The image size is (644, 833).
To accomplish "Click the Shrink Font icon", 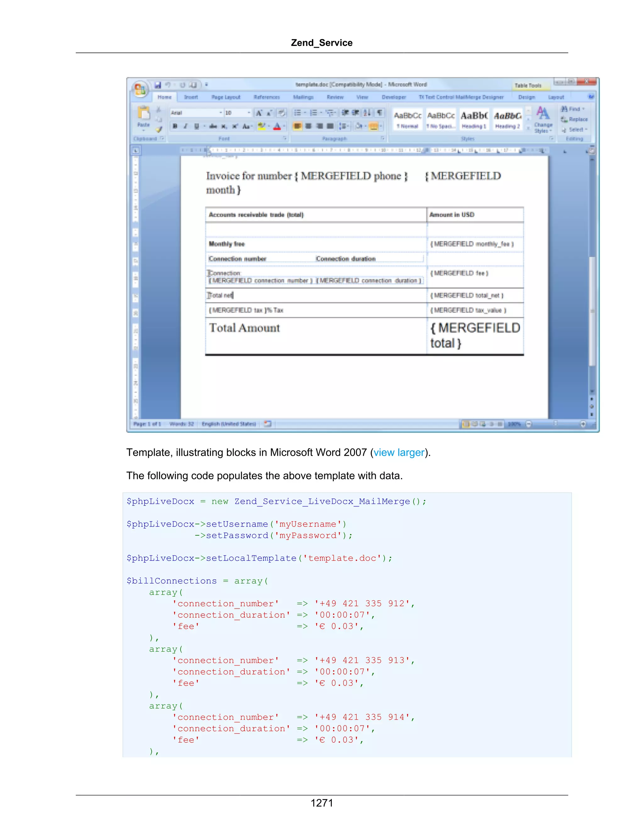I will click(x=269, y=113).
